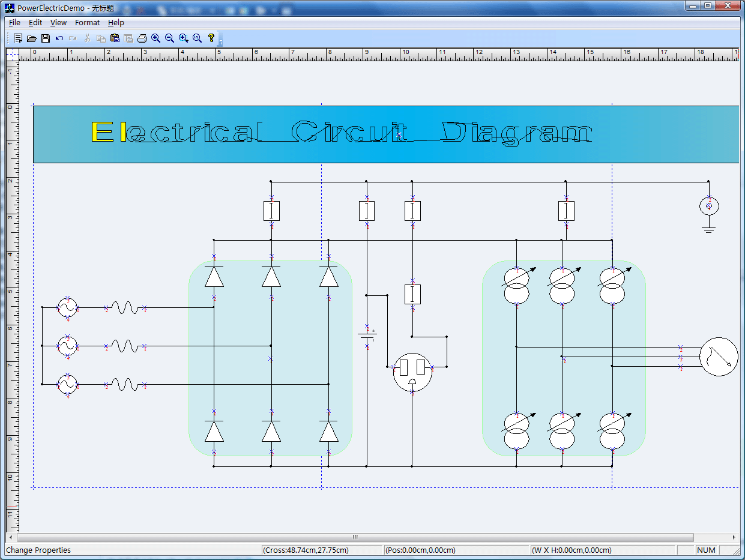Save the diagram with the floppy disk icon
The image size is (745, 560).
point(45,38)
